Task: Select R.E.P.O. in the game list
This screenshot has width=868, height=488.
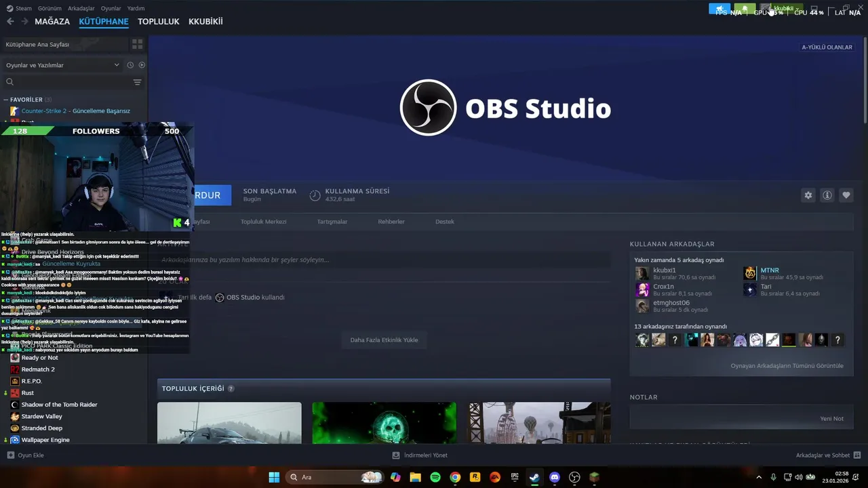Action: point(32,381)
